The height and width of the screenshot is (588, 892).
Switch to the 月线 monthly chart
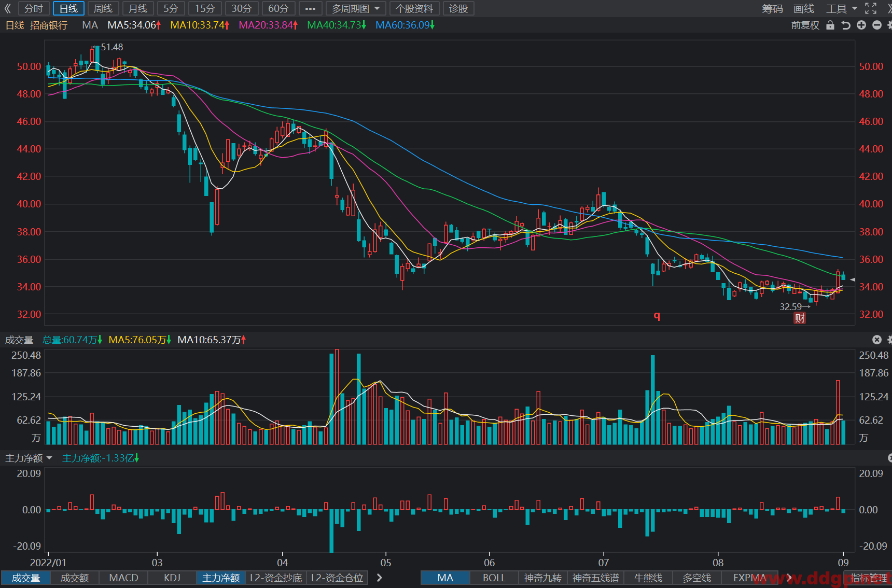(x=138, y=9)
